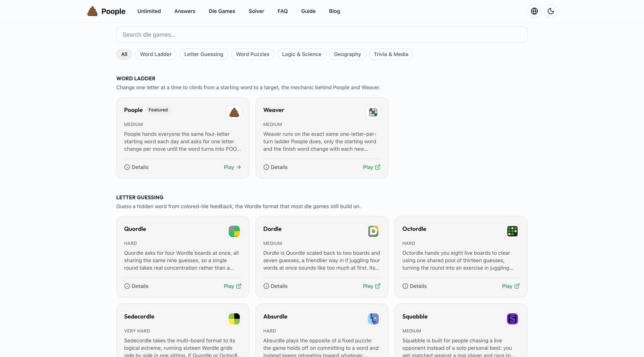This screenshot has height=357, width=644.
Task: Play Poople from its card
Action: (232, 167)
